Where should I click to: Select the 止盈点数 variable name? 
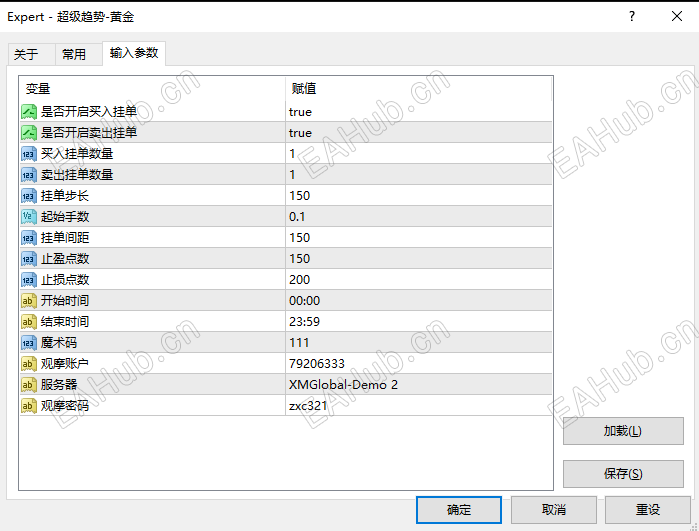click(65, 259)
